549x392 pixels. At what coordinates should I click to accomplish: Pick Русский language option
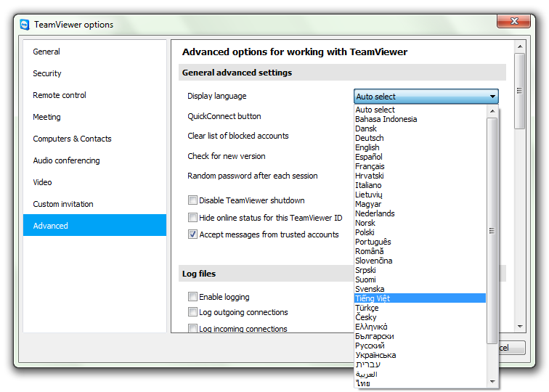(420, 346)
